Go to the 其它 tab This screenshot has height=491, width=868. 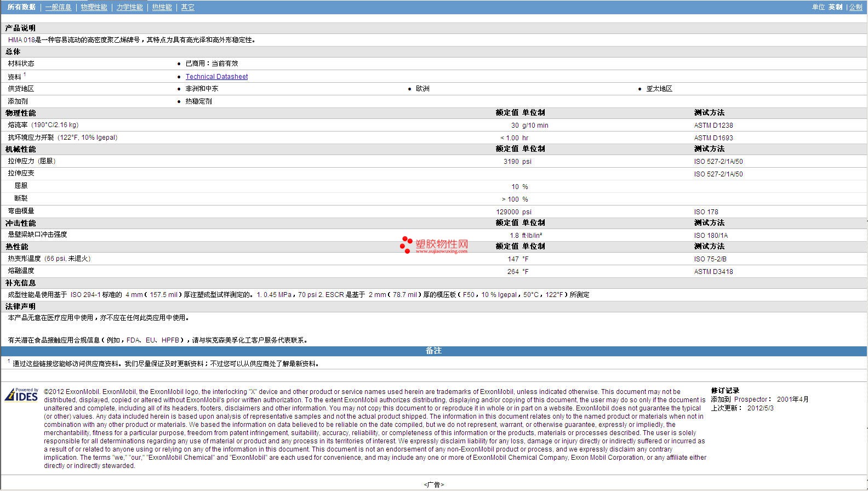[x=187, y=7]
